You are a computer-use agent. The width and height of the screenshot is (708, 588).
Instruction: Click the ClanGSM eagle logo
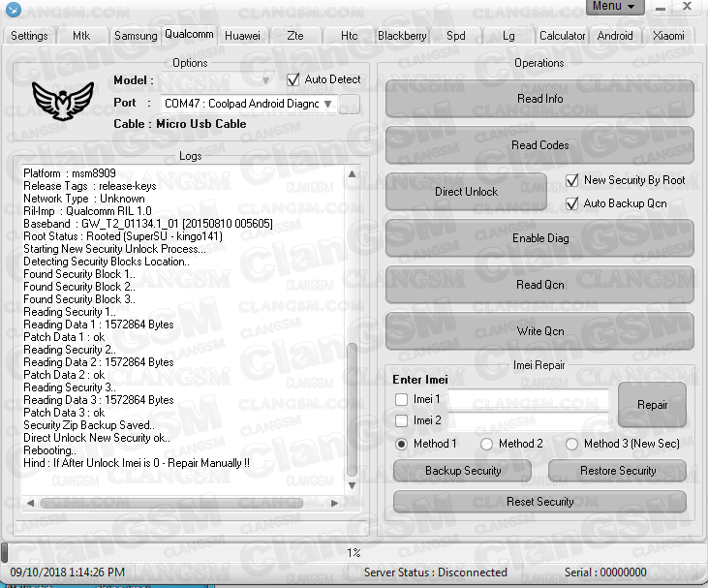pyautogui.click(x=63, y=102)
